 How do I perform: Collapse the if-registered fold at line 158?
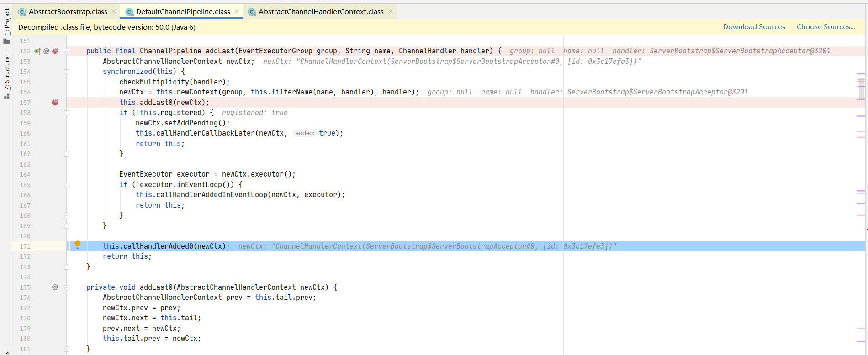click(67, 113)
